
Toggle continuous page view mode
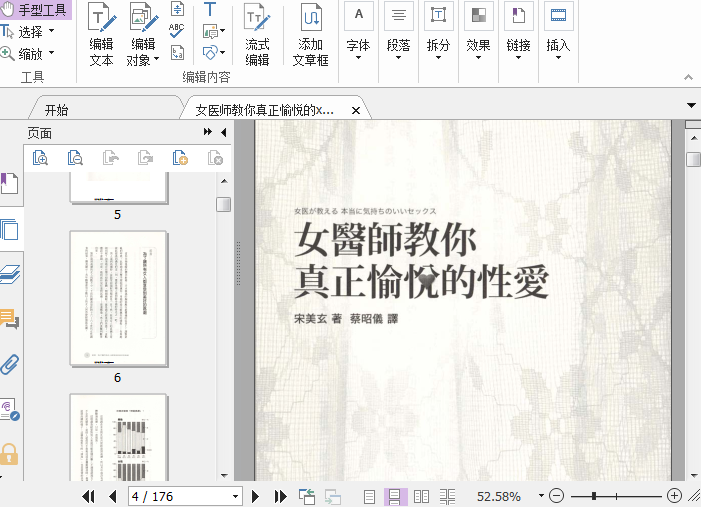395,496
